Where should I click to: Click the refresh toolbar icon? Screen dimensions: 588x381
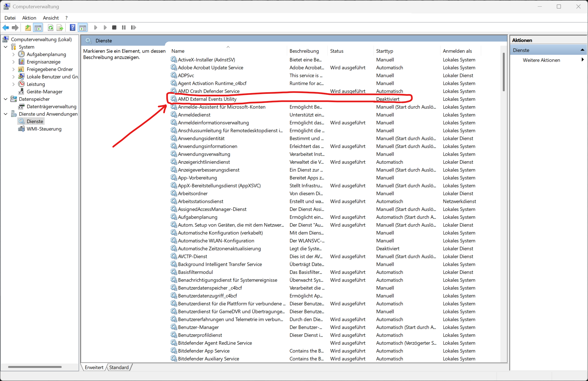tap(50, 28)
